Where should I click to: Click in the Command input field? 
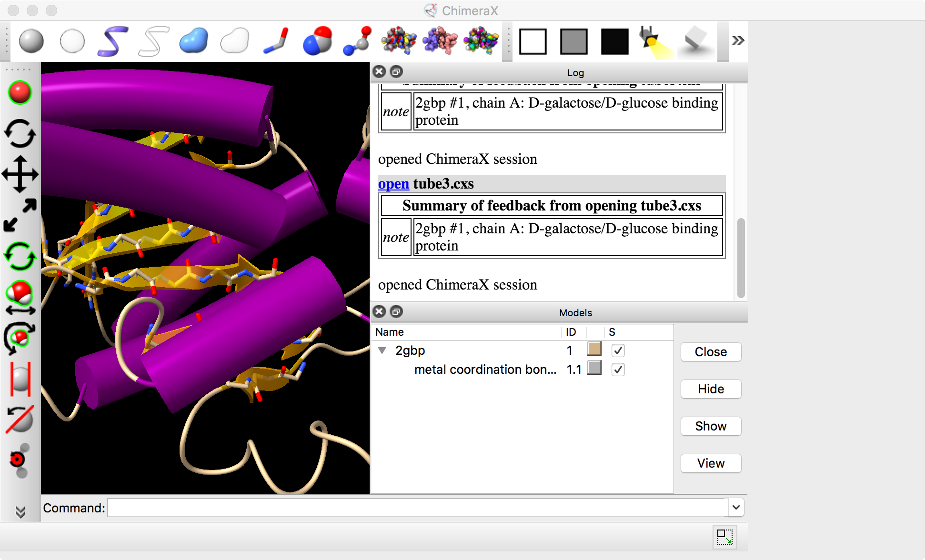(417, 508)
